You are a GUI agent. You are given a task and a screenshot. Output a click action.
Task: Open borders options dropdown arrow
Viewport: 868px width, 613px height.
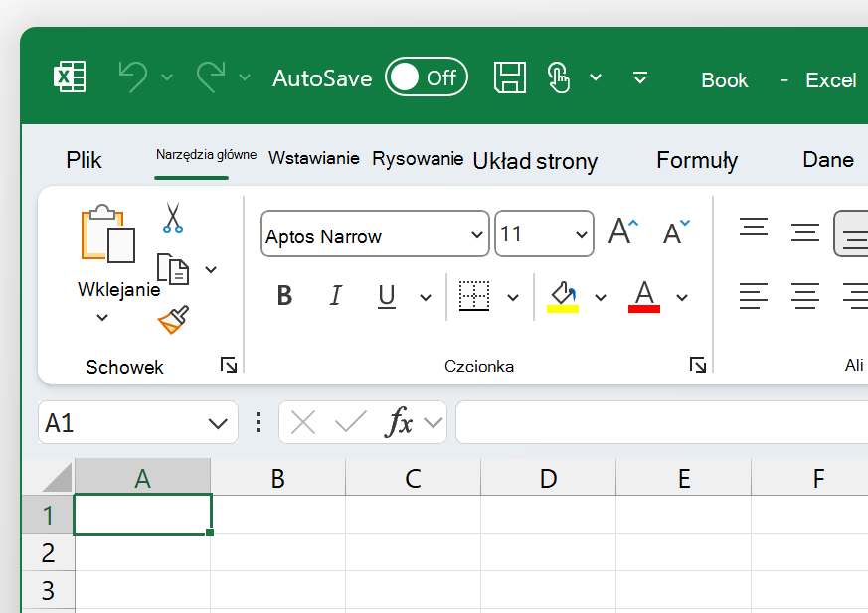[513, 298]
